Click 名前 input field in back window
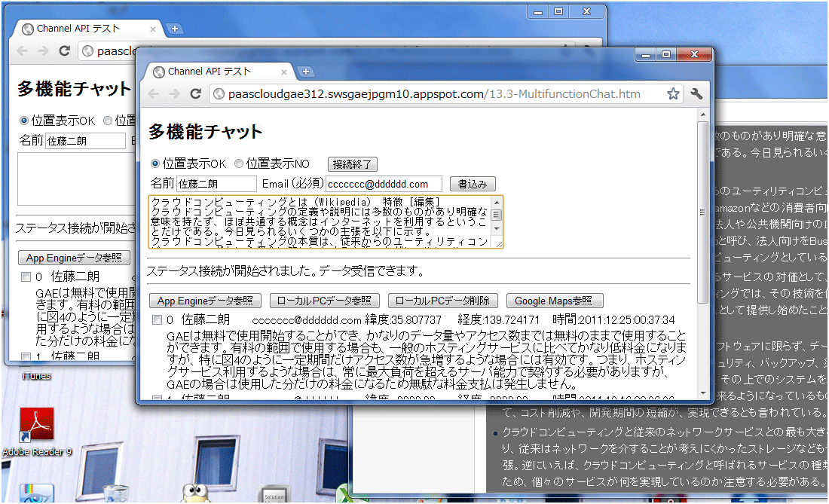The image size is (829, 504). (x=85, y=141)
